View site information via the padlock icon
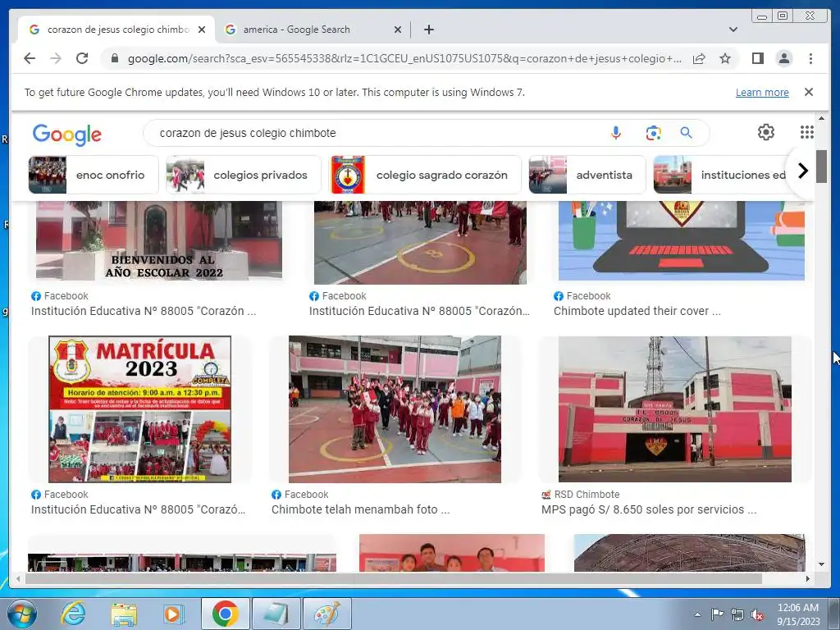The image size is (840, 630). (x=114, y=58)
